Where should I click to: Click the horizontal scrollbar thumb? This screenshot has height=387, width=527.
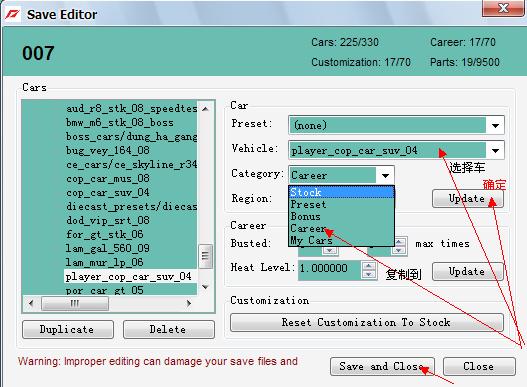coord(75,303)
